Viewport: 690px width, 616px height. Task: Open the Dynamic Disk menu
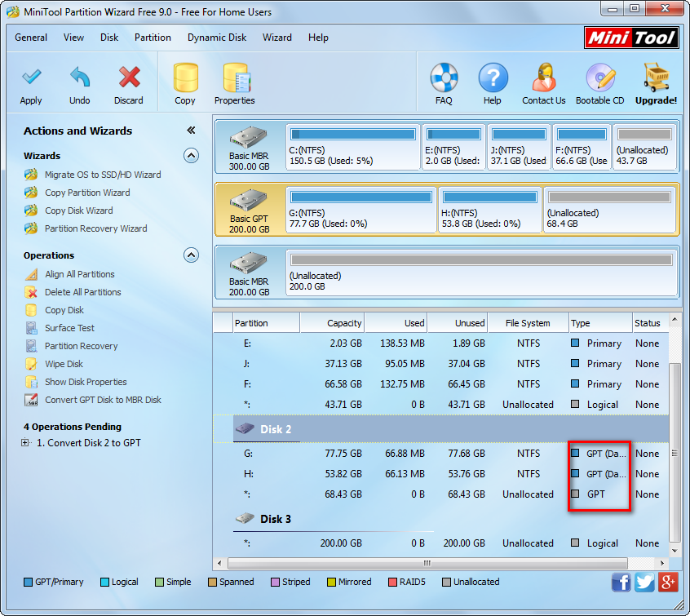216,38
